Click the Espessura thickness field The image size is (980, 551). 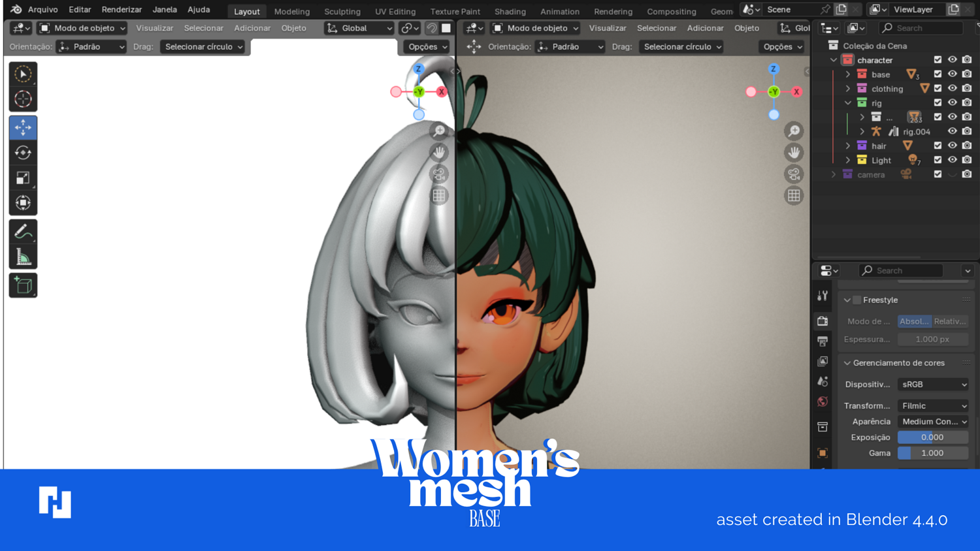933,339
